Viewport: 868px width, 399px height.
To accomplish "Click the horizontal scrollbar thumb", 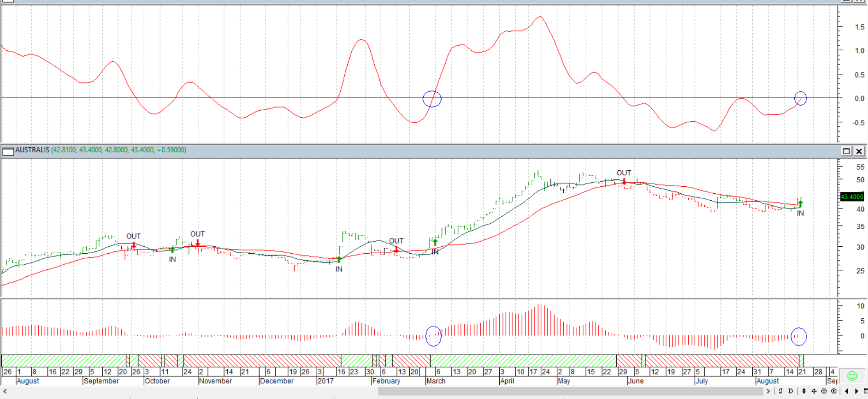I will tap(571, 391).
